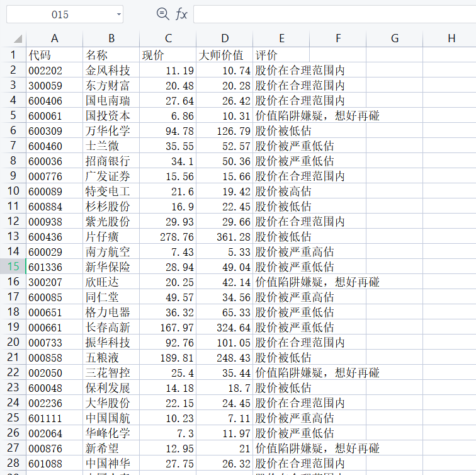
Task: Click cell named 南方航空
Action: coord(111,251)
